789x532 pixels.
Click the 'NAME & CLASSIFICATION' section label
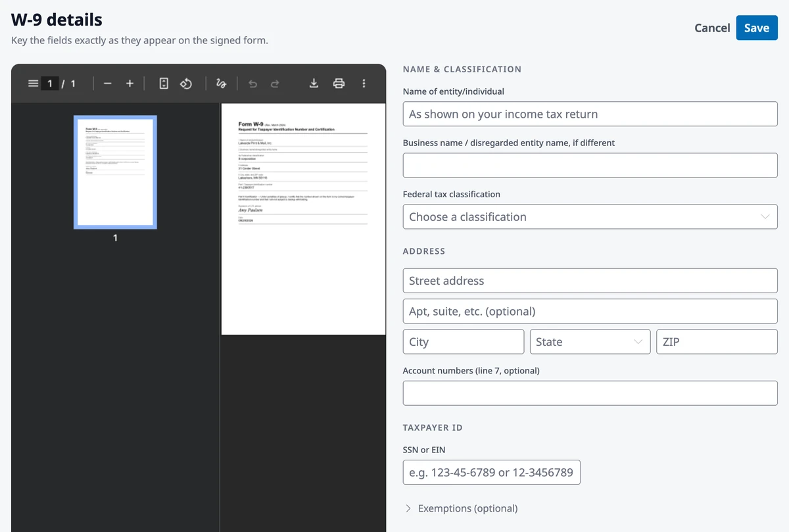[x=462, y=69]
